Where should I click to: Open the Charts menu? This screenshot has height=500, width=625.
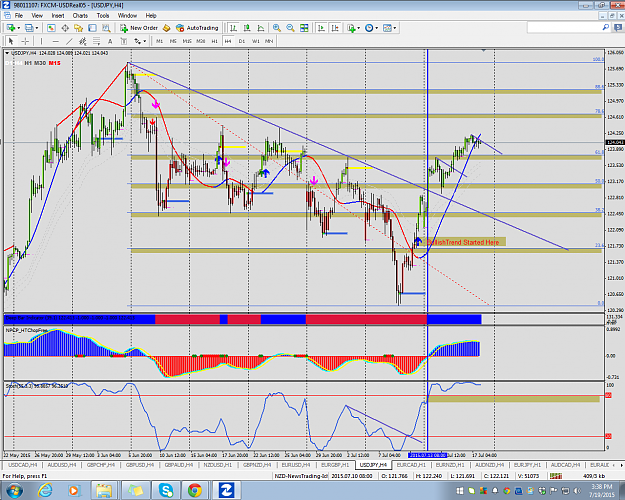click(80, 16)
